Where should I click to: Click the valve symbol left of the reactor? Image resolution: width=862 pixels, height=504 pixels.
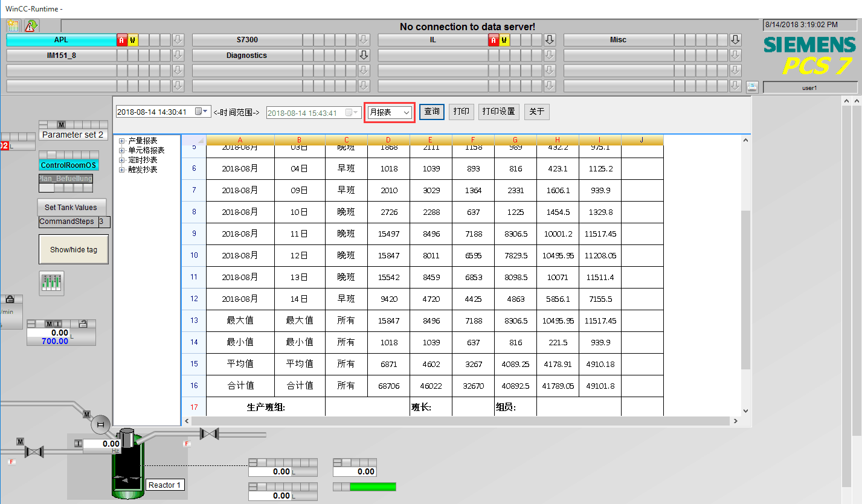coord(34,451)
